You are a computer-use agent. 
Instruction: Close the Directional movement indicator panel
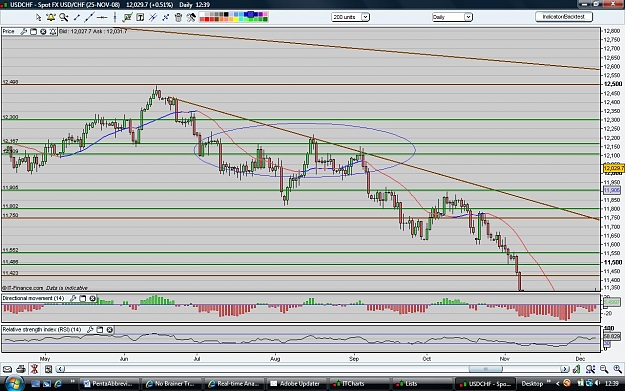[x=92, y=298]
